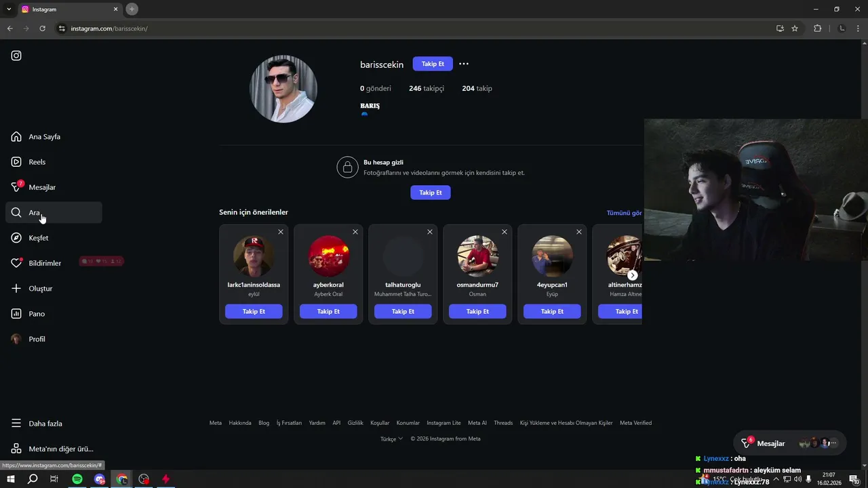Screen dimensions: 868x488
Task: Open tab search dropdown arrow
Action: (9, 9)
